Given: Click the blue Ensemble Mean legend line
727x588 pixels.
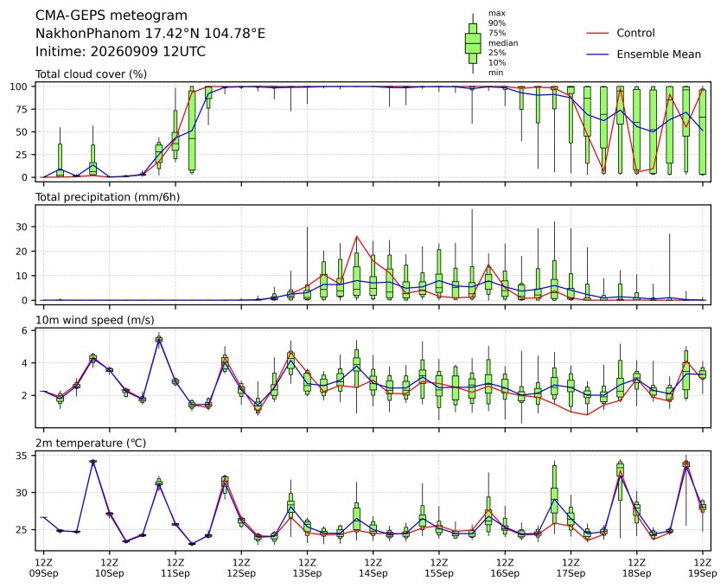Looking at the screenshot, I should point(597,54).
